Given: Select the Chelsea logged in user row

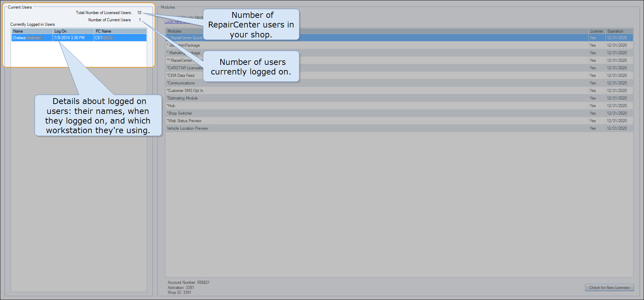Looking at the screenshot, I should pyautogui.click(x=79, y=38).
